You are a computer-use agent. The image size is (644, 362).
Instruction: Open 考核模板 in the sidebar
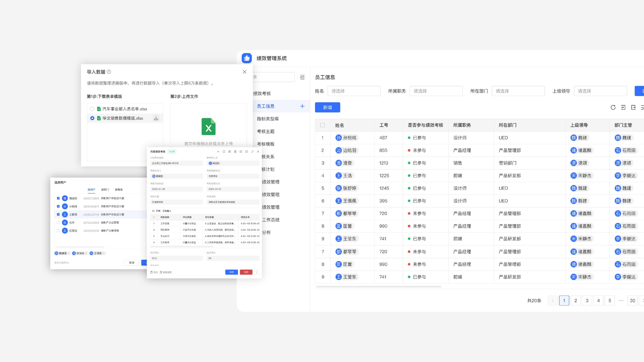265,144
